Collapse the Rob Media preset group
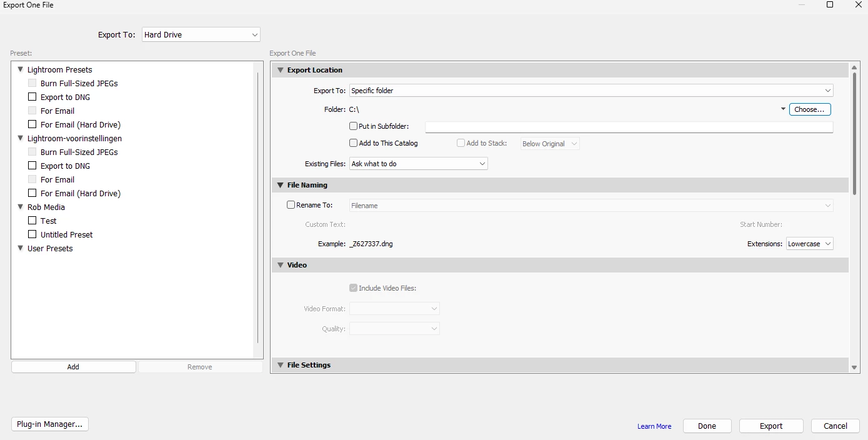 tap(20, 207)
